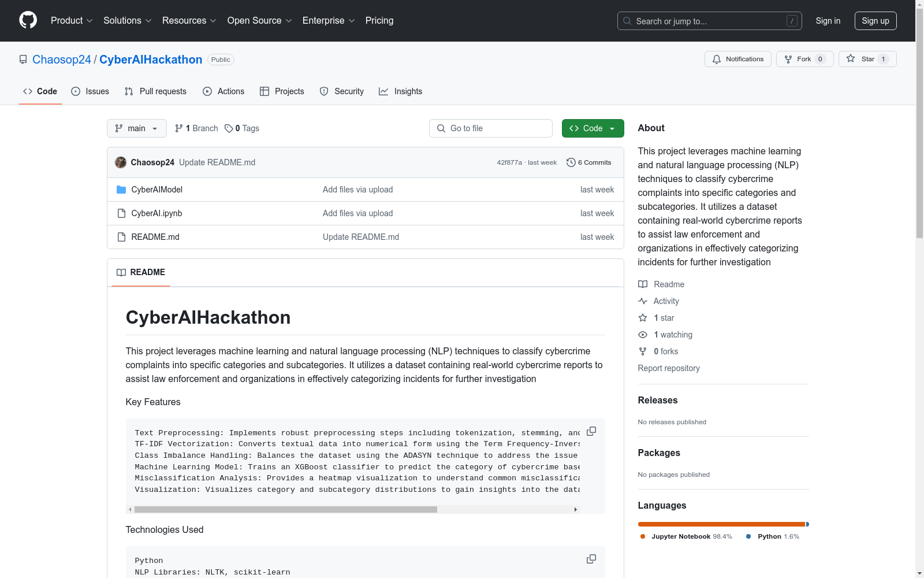Fork the repository
Screen dimensions: 924x578
pyautogui.click(x=804, y=59)
